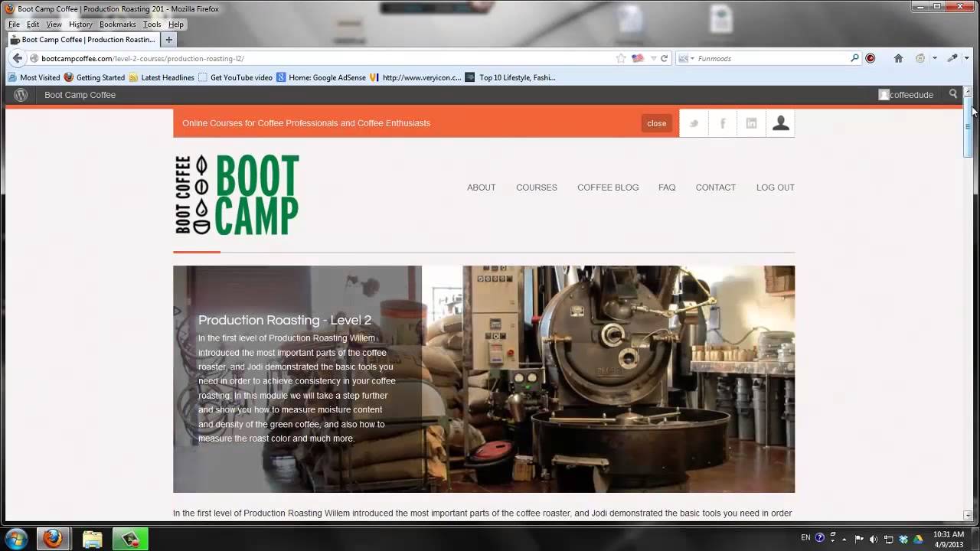Image resolution: width=980 pixels, height=551 pixels.
Task: Click the smiley face toolbar icon
Action: pos(920,58)
